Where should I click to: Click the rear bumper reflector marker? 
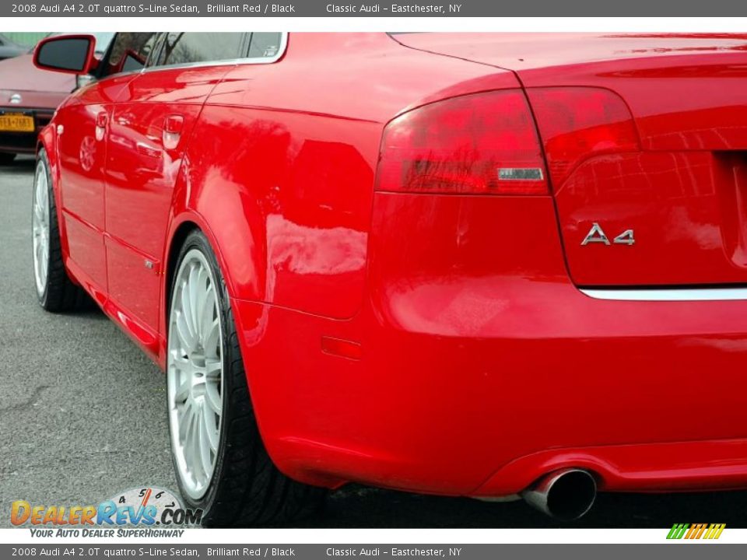tap(343, 349)
